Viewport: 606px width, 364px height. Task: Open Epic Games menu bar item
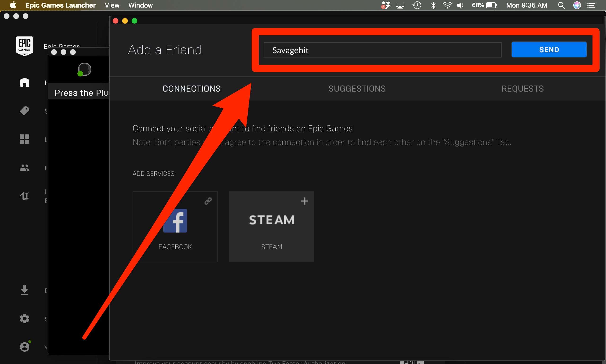tap(60, 5)
